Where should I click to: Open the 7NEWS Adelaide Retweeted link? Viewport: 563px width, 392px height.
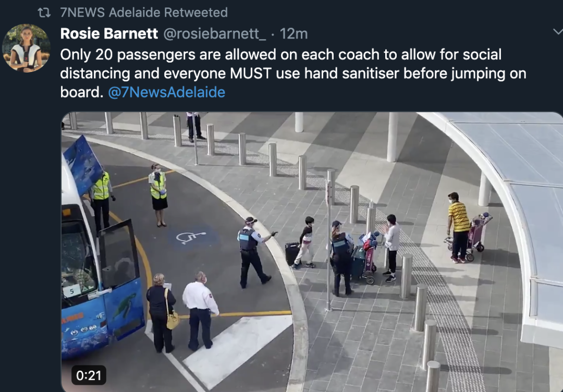click(144, 13)
